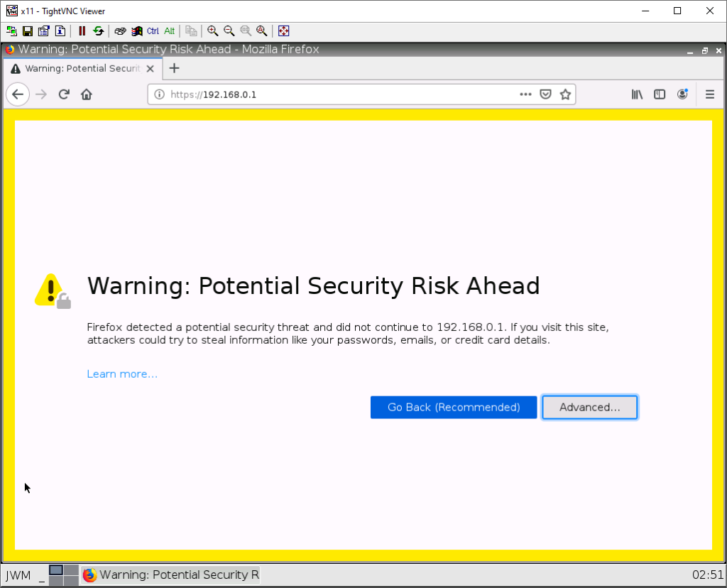Toggle TightVNC full screen mode

(283, 31)
